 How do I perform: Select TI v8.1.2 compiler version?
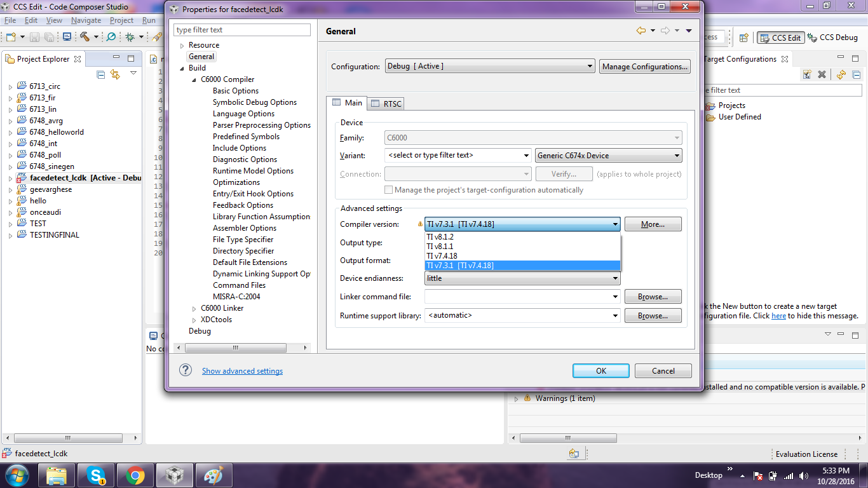point(522,237)
